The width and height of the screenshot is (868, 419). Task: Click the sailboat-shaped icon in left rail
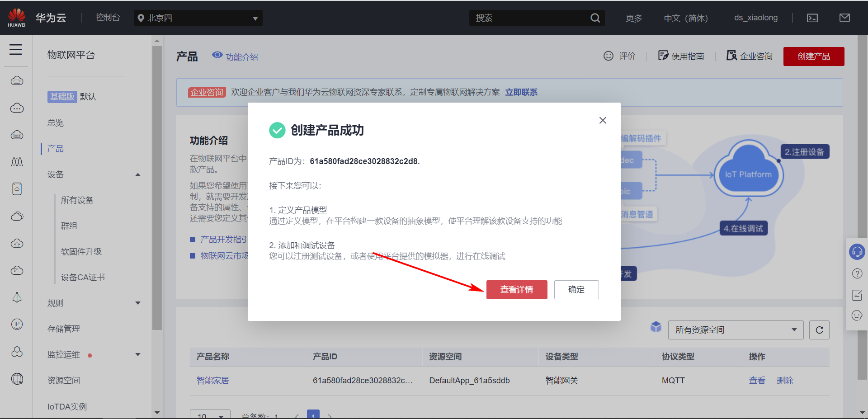click(17, 297)
